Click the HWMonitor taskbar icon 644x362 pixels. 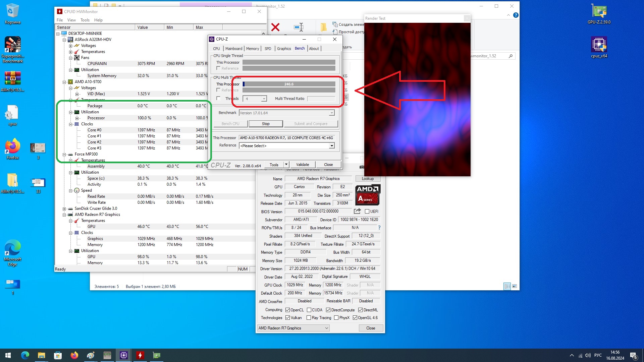pyautogui.click(x=140, y=355)
